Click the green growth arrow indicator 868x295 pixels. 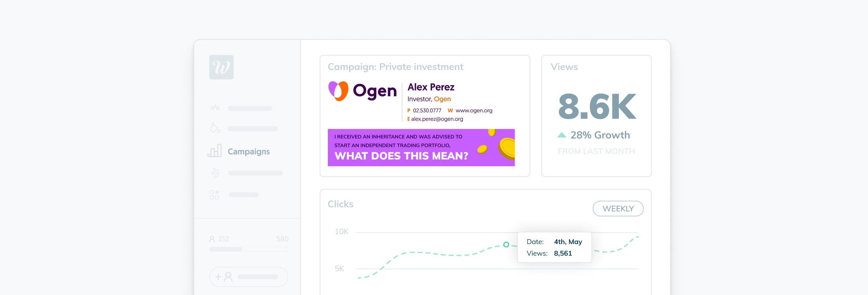[x=561, y=135]
